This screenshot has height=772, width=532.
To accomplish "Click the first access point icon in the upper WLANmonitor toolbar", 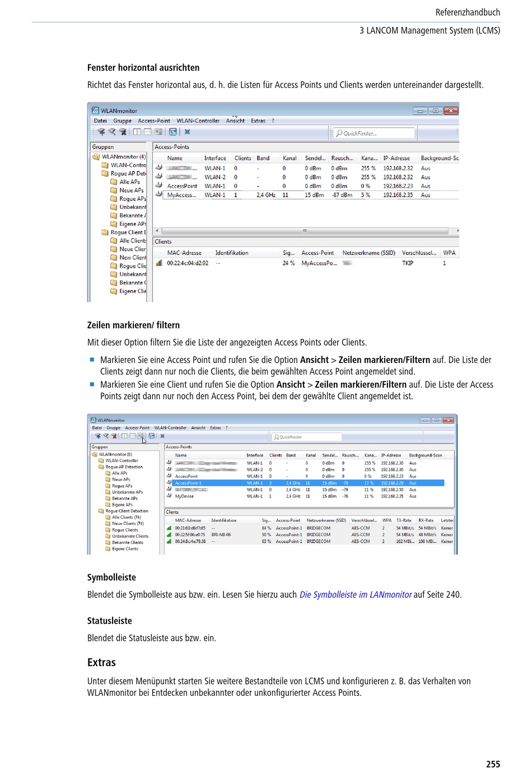I will coord(101,132).
